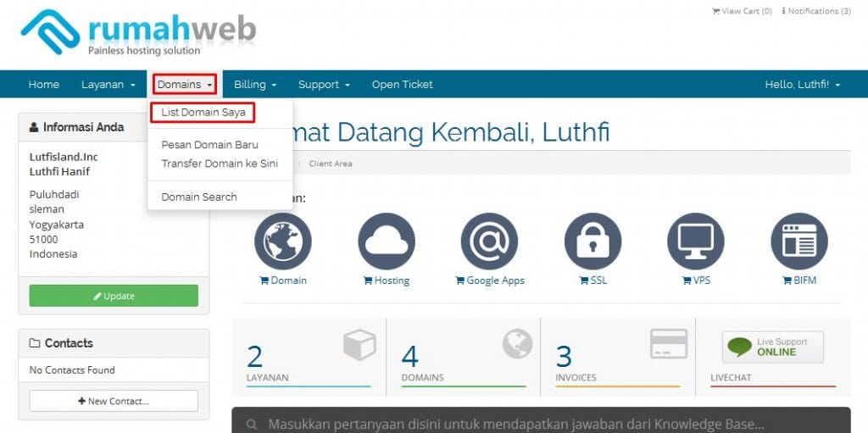Click the rumahweb logo
Viewport: 868px width, 433px height.
(x=138, y=32)
